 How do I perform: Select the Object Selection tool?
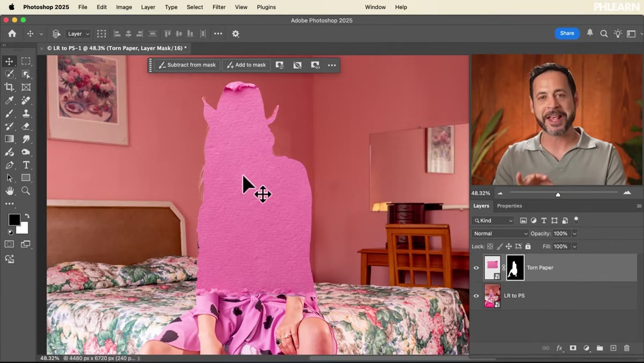point(26,74)
